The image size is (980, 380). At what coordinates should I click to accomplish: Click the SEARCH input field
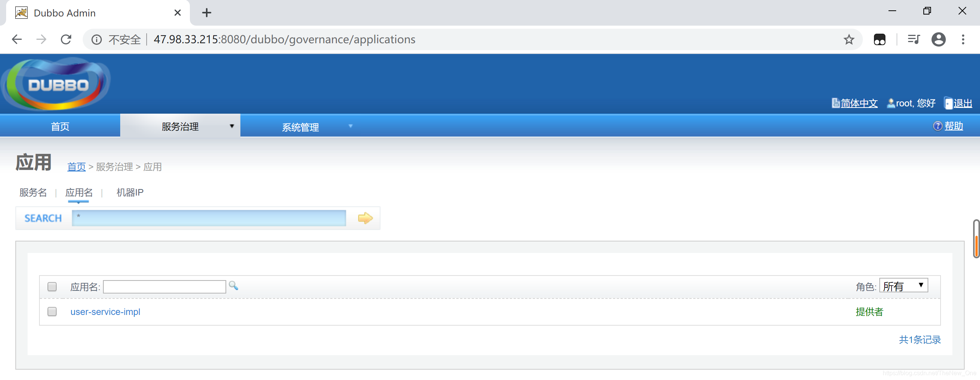(x=209, y=218)
